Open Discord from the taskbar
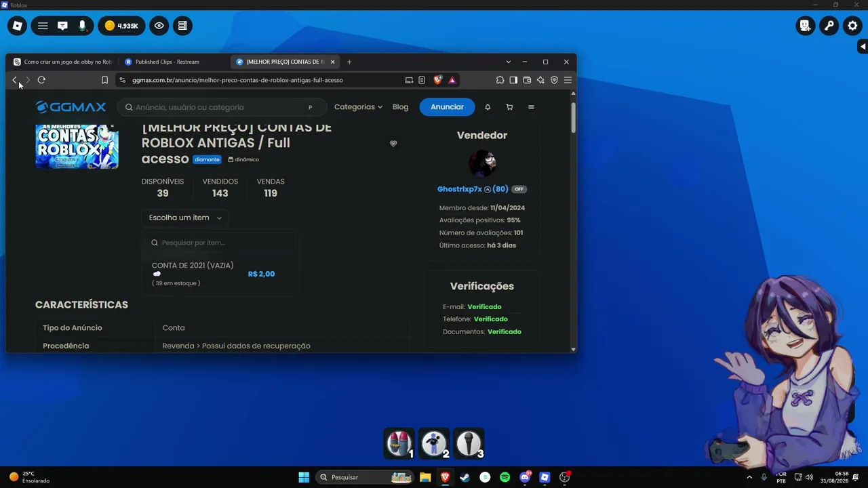This screenshot has height=488, width=868. (524, 477)
